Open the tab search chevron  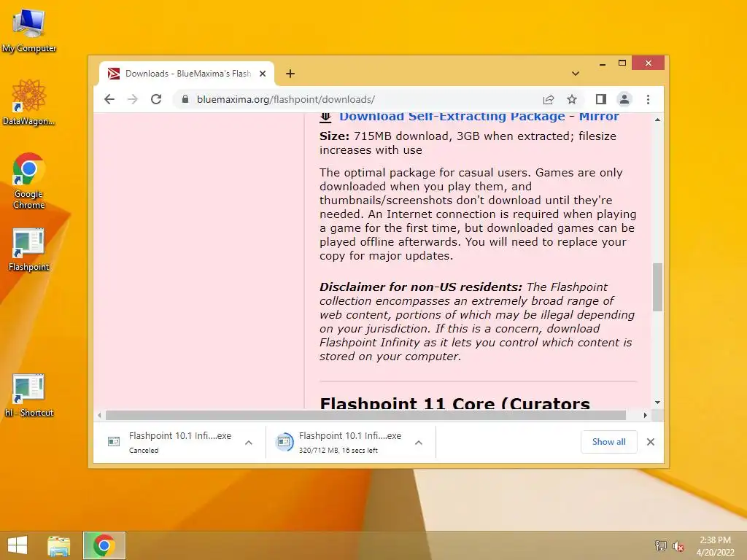[x=576, y=74]
